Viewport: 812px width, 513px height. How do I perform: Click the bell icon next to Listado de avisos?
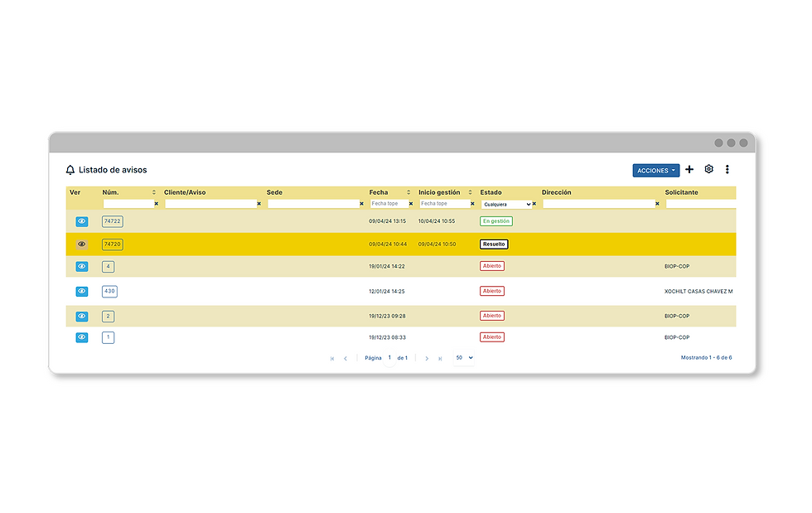[71, 169]
